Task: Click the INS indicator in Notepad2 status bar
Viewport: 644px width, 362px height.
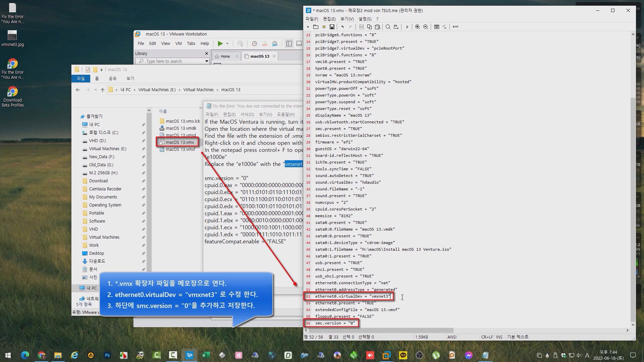Action: (499, 337)
